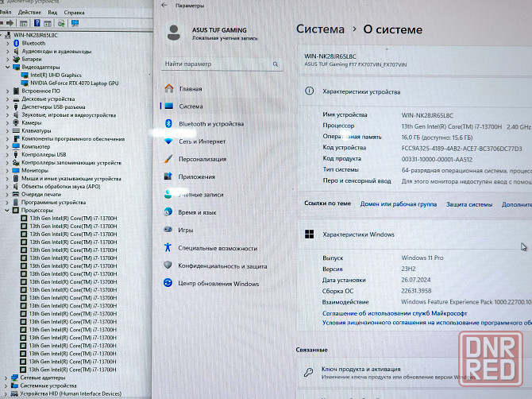Open Соглашение об использовании служб Майкрософт
Image resolution: width=532 pixels, height=399 pixels.
[x=395, y=313]
